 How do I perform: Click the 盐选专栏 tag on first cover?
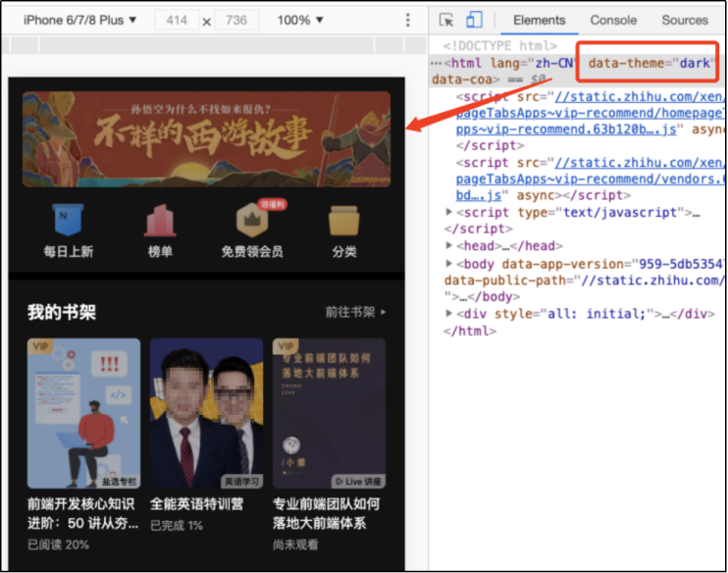(119, 482)
